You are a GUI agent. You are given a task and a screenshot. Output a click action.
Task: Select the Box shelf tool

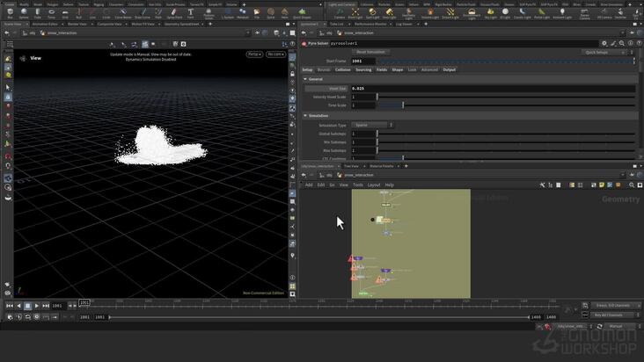click(x=10, y=13)
